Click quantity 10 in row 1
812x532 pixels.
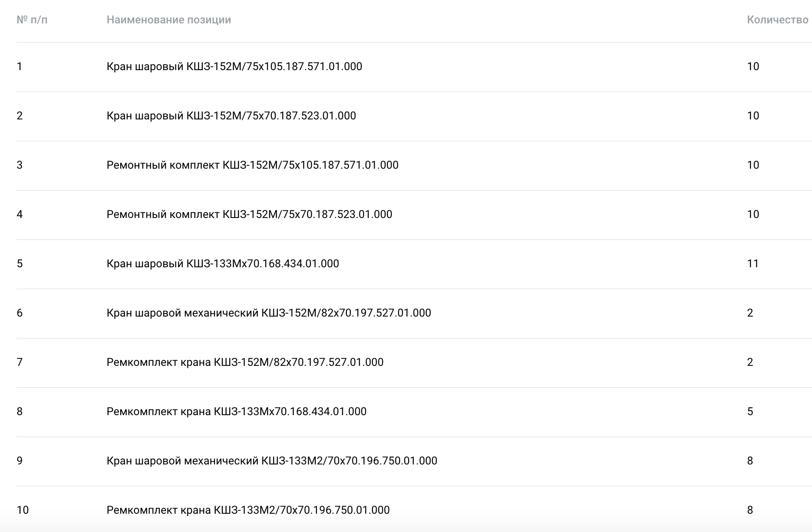click(753, 66)
